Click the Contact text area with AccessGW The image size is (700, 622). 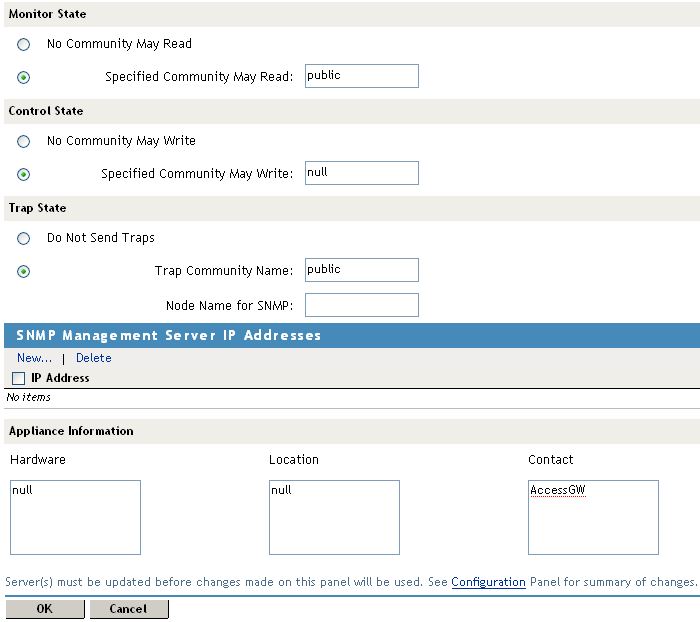coord(593,518)
